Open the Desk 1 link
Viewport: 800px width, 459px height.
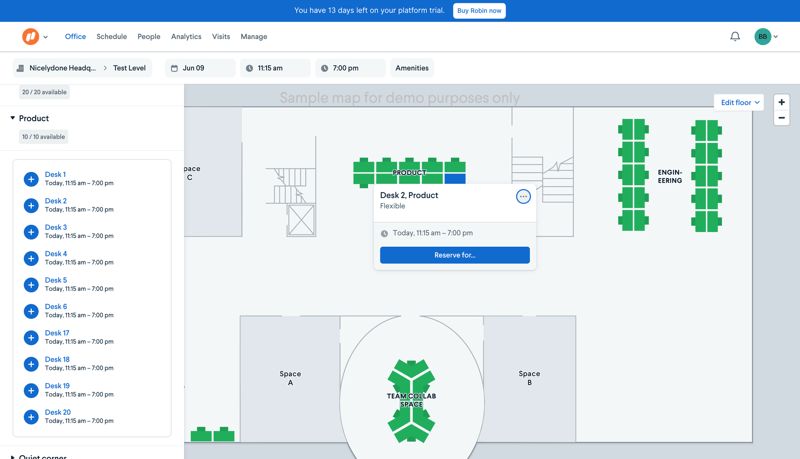pyautogui.click(x=55, y=174)
